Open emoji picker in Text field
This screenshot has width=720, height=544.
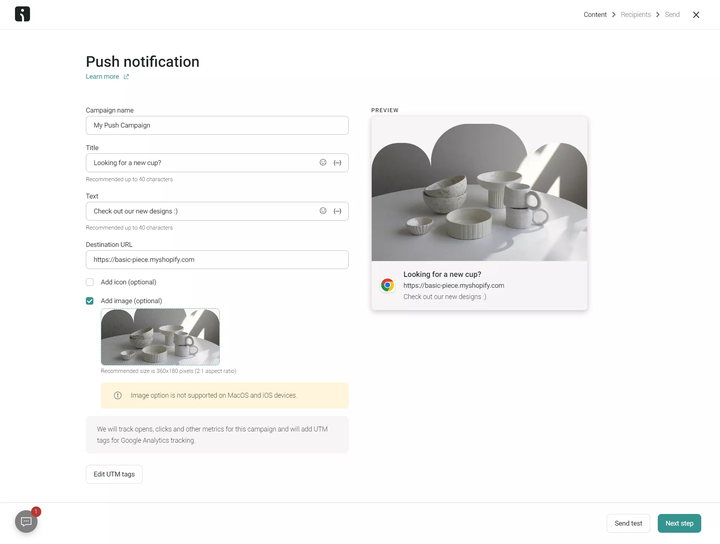tap(323, 211)
